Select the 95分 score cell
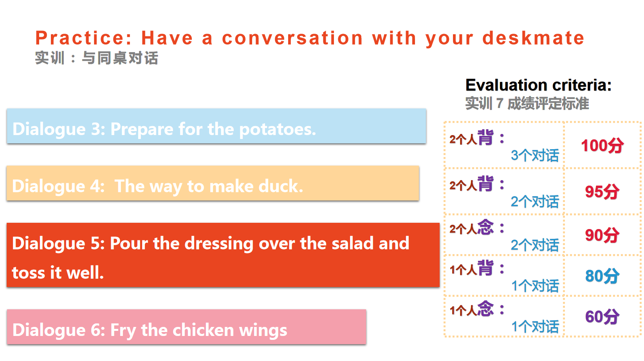Screen dimensions: 644x361 click(602, 192)
